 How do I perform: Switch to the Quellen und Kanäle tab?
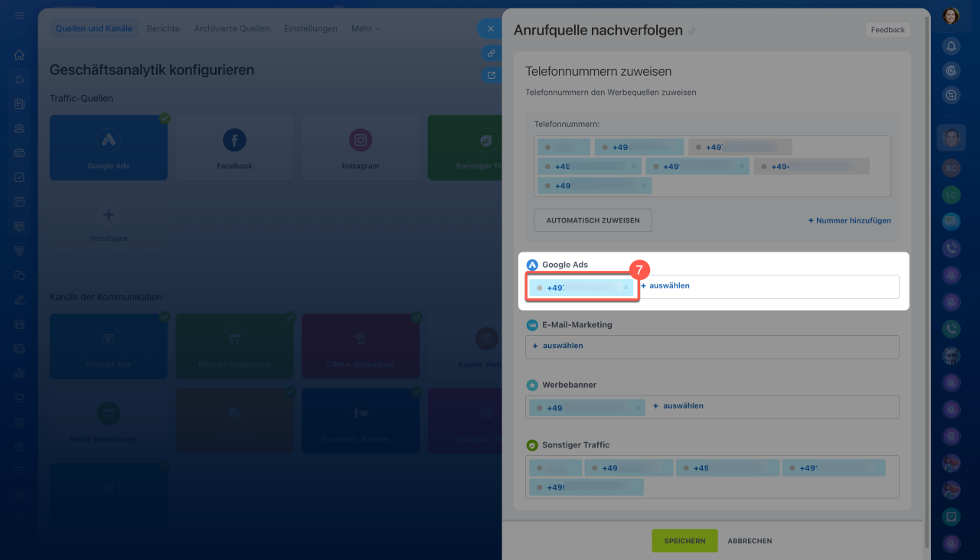94,28
